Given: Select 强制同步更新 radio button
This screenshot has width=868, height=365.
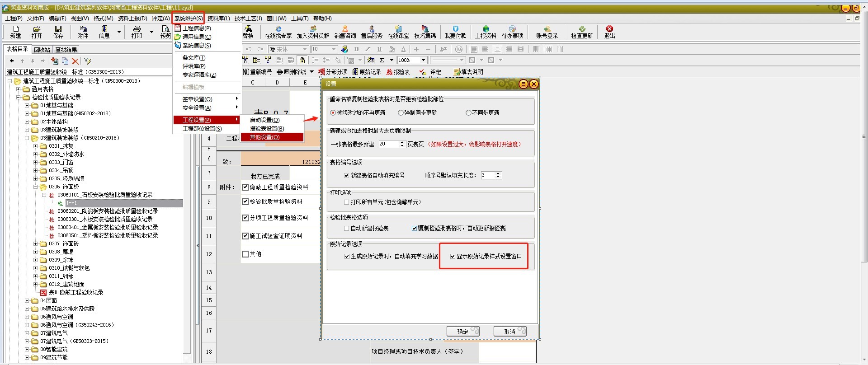Looking at the screenshot, I should point(401,113).
